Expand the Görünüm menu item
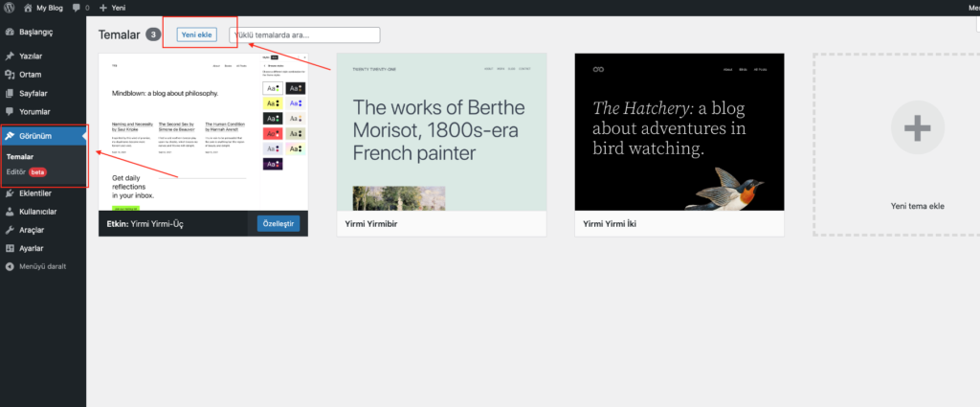The width and height of the screenshot is (980, 407). pos(43,136)
